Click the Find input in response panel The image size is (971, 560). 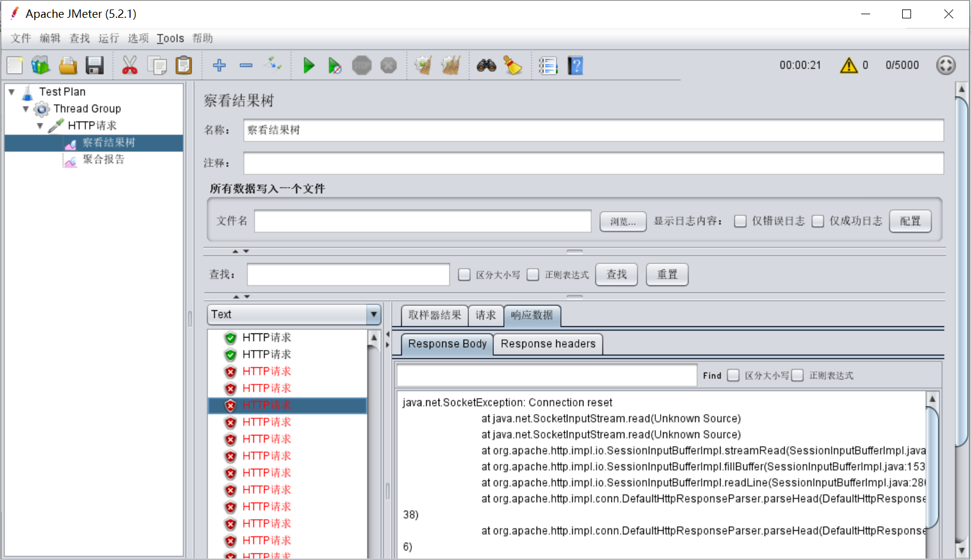pyautogui.click(x=547, y=376)
